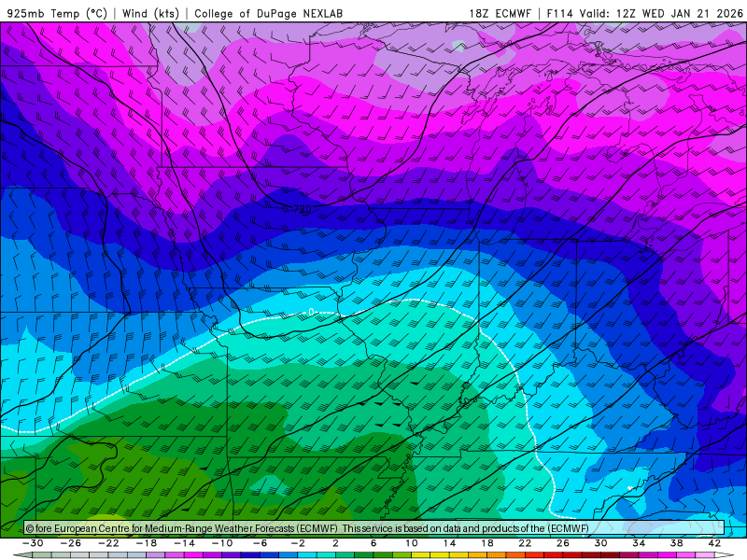Viewport: 747px width, 560px height.
Task: Click the '34' color scale label
Action: [639, 543]
